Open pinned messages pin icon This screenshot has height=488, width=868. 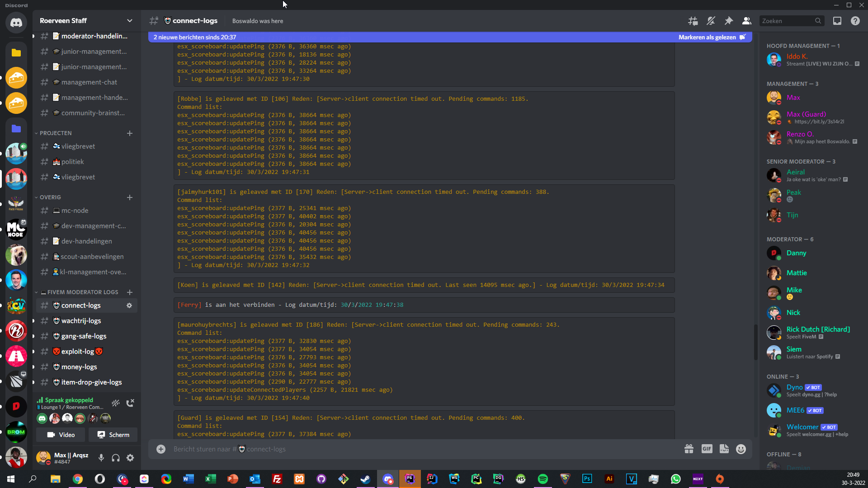pos(729,21)
